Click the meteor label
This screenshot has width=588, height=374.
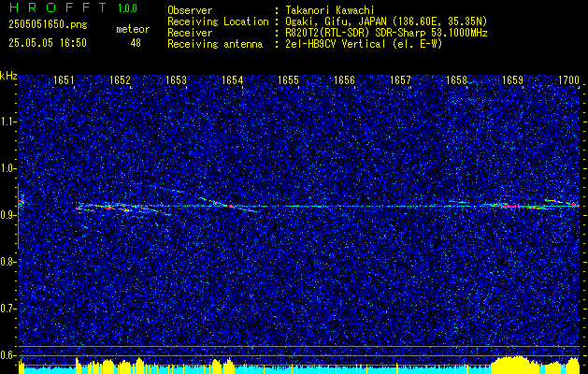[133, 29]
